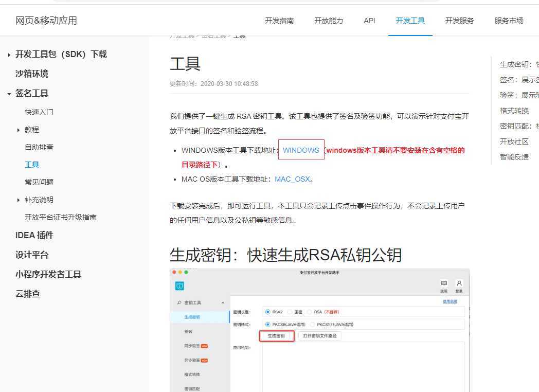Open 云排查 in the sidebar

tap(28, 294)
